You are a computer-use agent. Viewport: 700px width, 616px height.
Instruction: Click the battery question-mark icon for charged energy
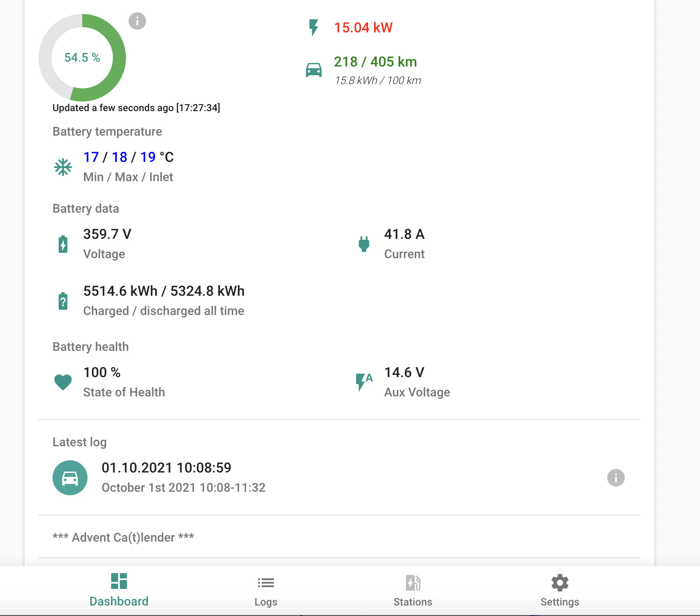click(x=63, y=301)
